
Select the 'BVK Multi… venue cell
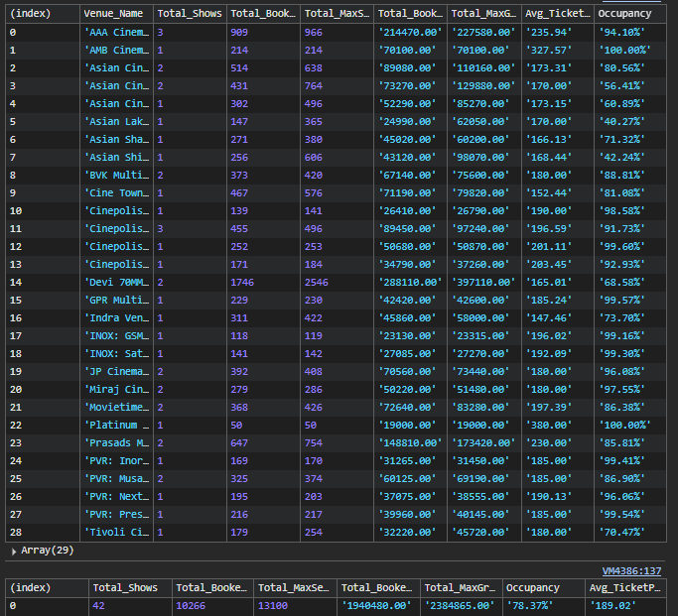pyautogui.click(x=116, y=175)
